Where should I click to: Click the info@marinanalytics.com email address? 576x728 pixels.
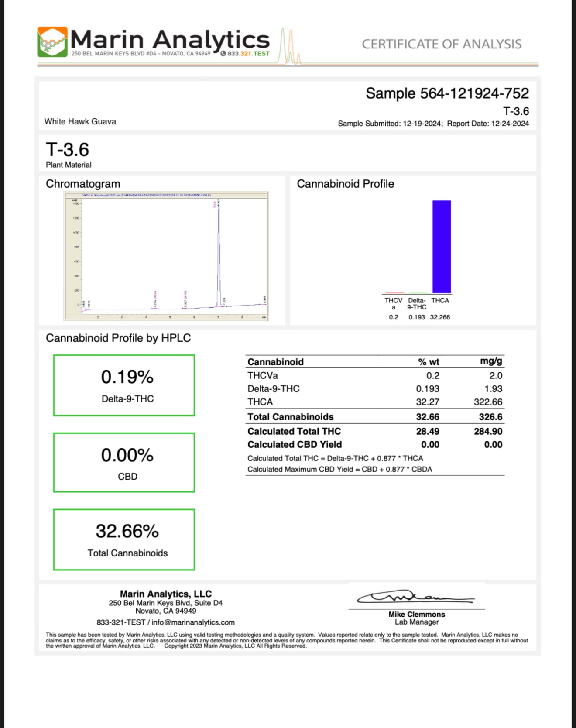(193, 622)
